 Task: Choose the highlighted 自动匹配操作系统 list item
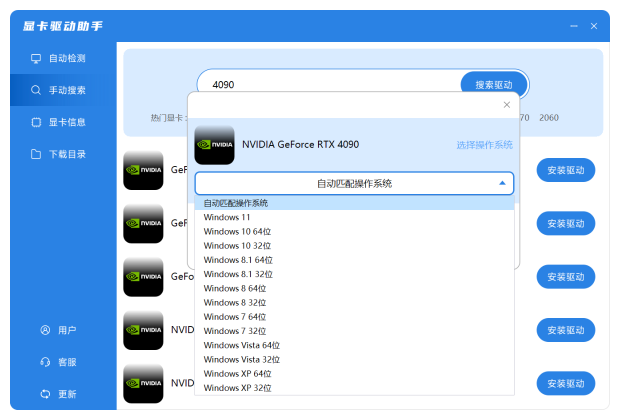(x=235, y=203)
